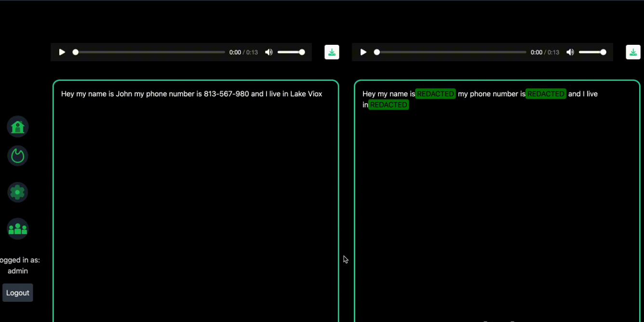Play the original audio recording

coord(62,52)
